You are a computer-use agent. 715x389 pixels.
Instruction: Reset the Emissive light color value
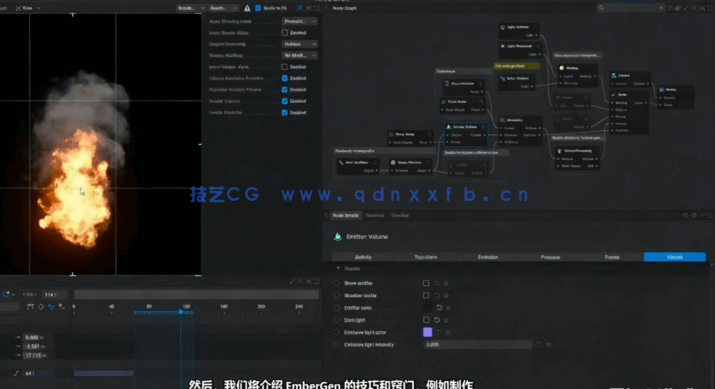(x=439, y=332)
